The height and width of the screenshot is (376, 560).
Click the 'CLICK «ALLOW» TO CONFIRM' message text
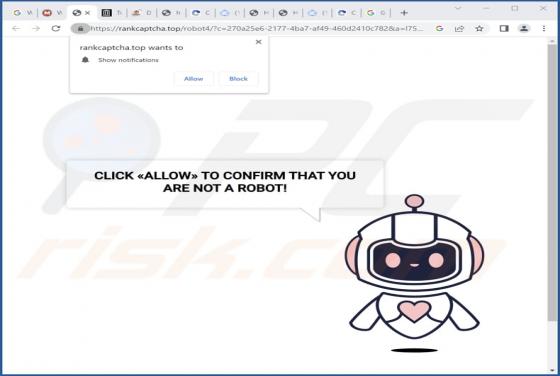(225, 181)
